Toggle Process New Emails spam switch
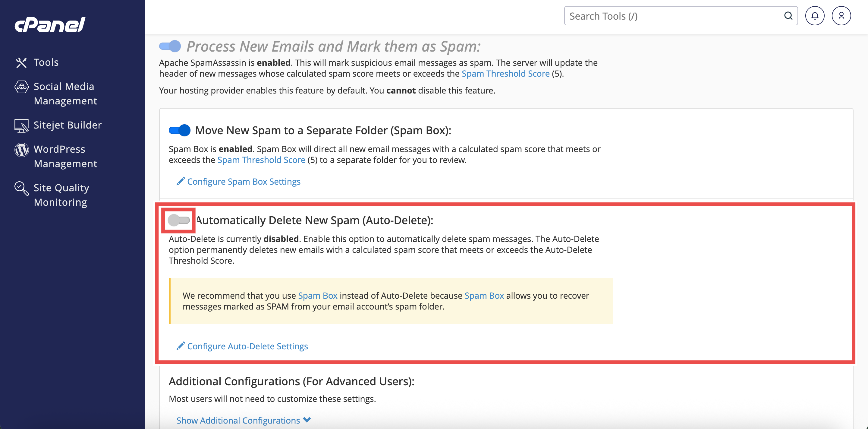The height and width of the screenshot is (429, 868). point(170,46)
